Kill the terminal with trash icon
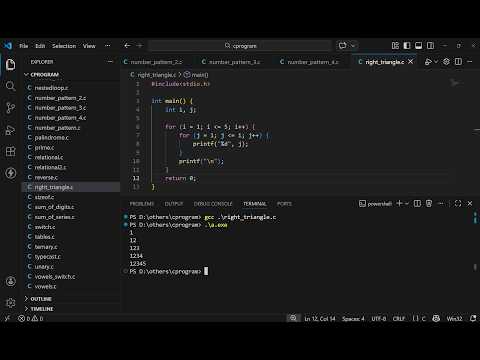480x360 pixels. pyautogui.click(x=429, y=203)
